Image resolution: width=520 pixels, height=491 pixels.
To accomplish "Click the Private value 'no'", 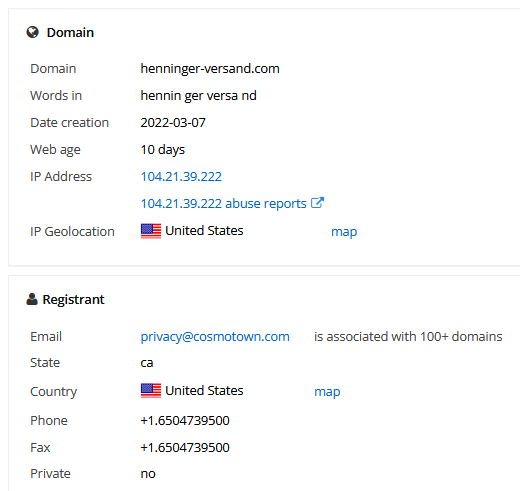I will tap(148, 474).
